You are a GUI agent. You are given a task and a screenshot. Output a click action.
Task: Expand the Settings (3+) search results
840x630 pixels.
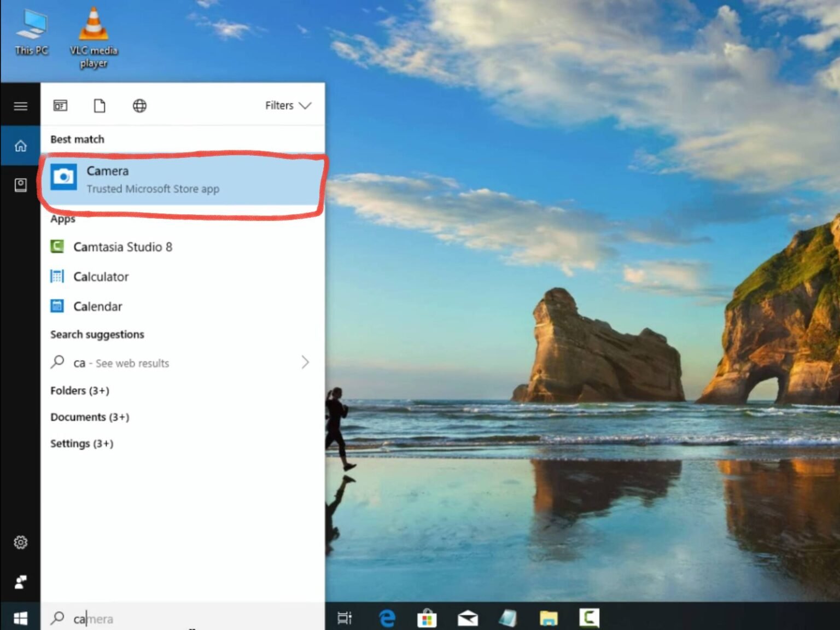tap(81, 444)
